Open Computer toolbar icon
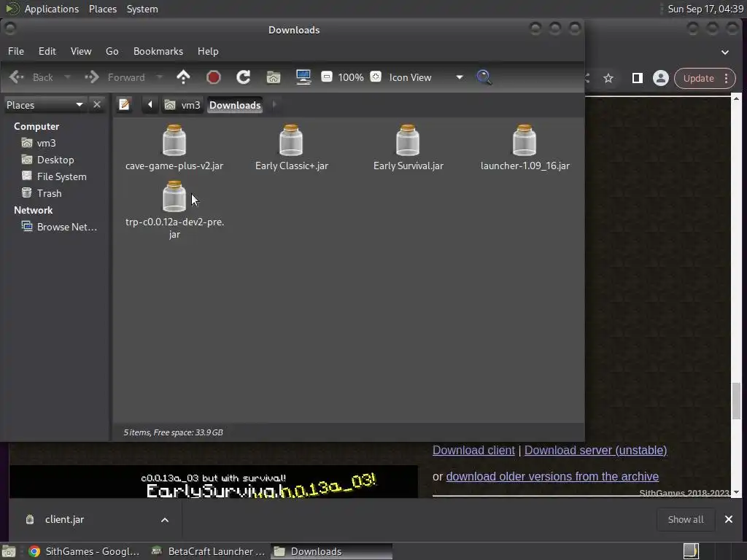This screenshot has height=560, width=747. coord(303,77)
